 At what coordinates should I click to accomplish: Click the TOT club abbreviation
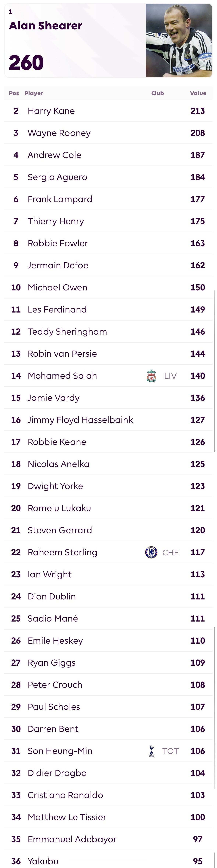(x=170, y=751)
